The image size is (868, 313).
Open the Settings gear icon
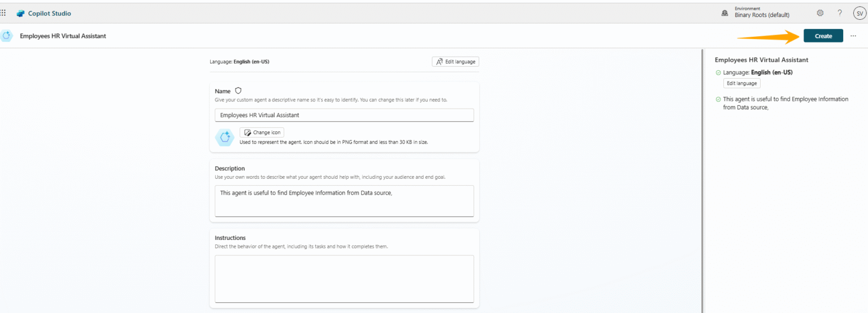(820, 13)
